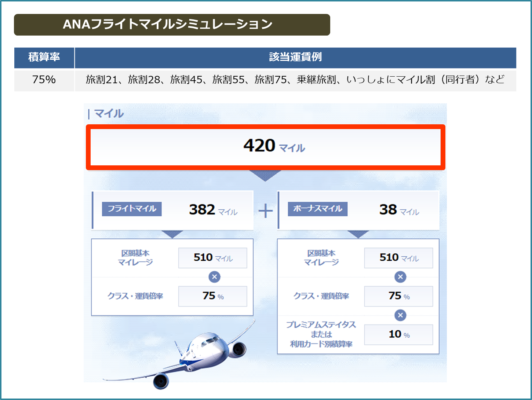Click the 38 マイル bonus value
Screen dimensions: 532x400
point(399,210)
